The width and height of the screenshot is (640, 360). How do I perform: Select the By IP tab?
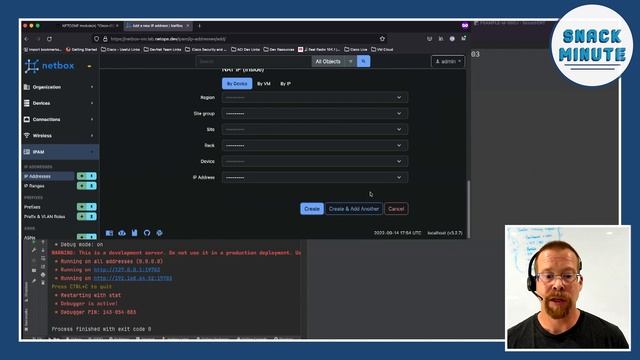pos(285,83)
